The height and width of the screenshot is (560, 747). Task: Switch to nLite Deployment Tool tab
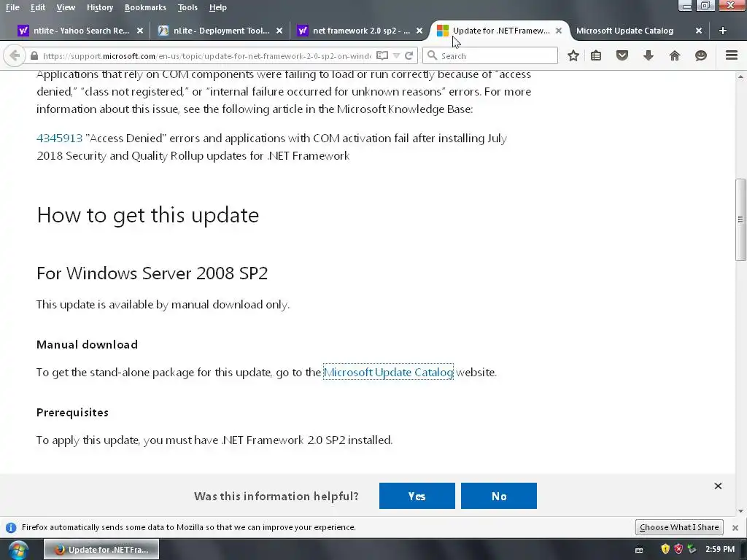pyautogui.click(x=220, y=31)
